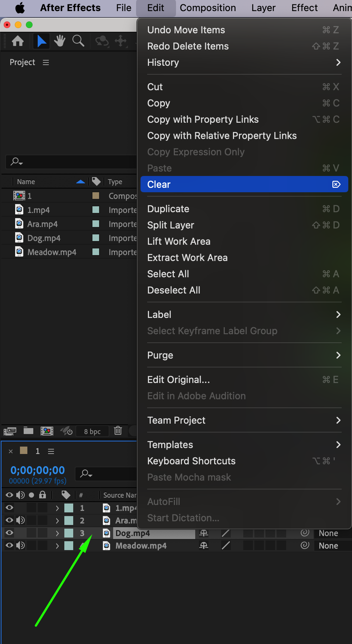Click the 8 bpc color depth button
The height and width of the screenshot is (644, 352).
point(92,431)
